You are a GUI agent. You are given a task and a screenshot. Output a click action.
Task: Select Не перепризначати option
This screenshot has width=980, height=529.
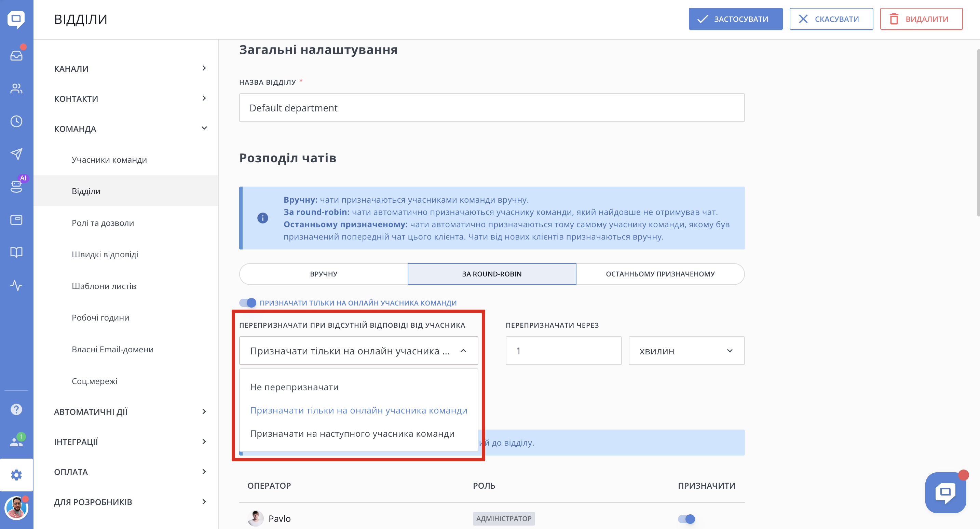point(294,387)
